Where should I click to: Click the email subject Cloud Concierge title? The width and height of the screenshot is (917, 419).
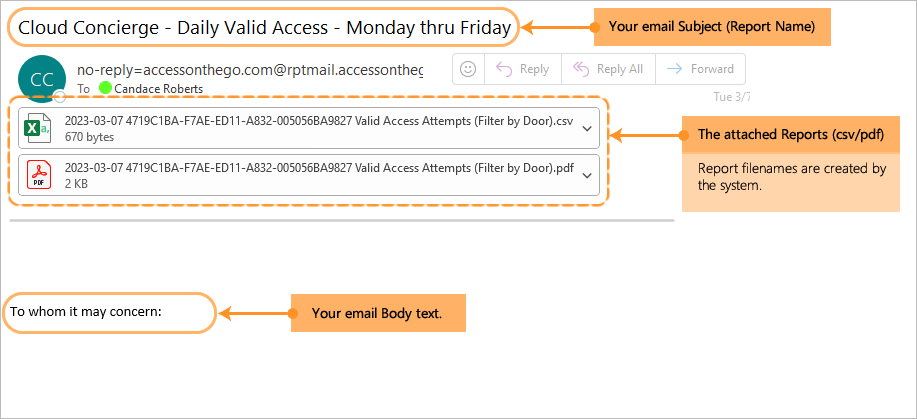(265, 28)
